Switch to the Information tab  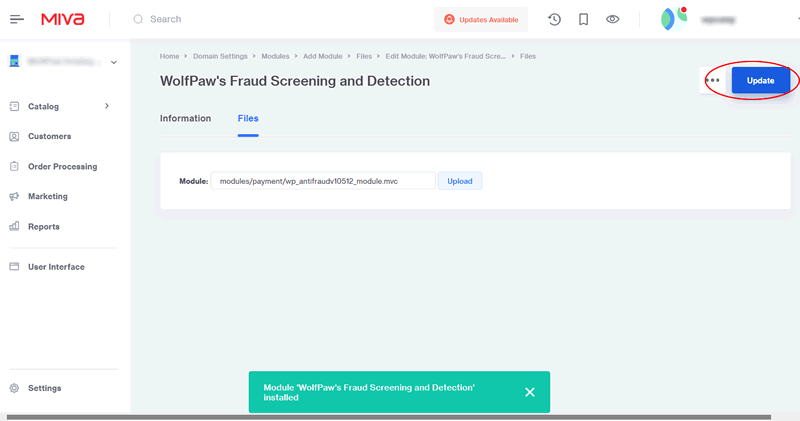coord(185,118)
